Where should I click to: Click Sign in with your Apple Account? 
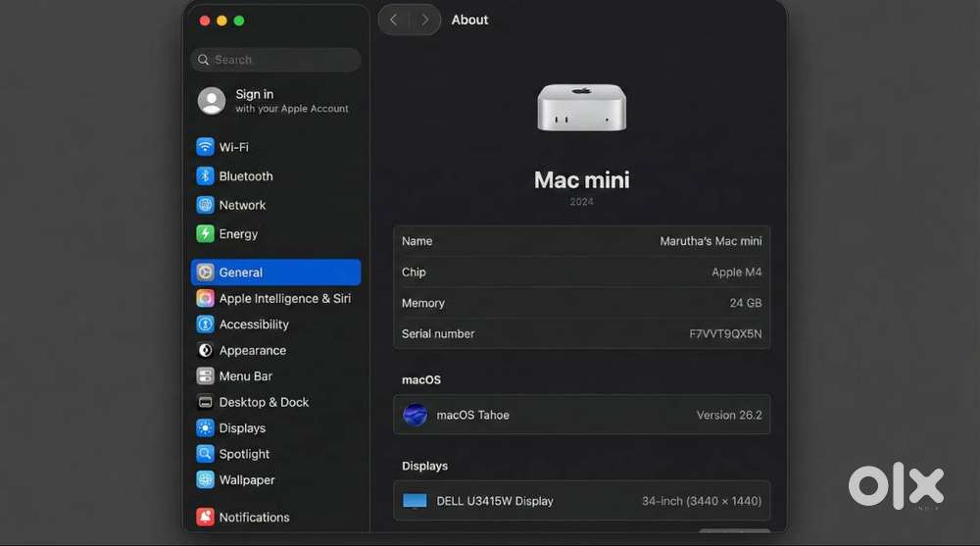click(x=275, y=101)
